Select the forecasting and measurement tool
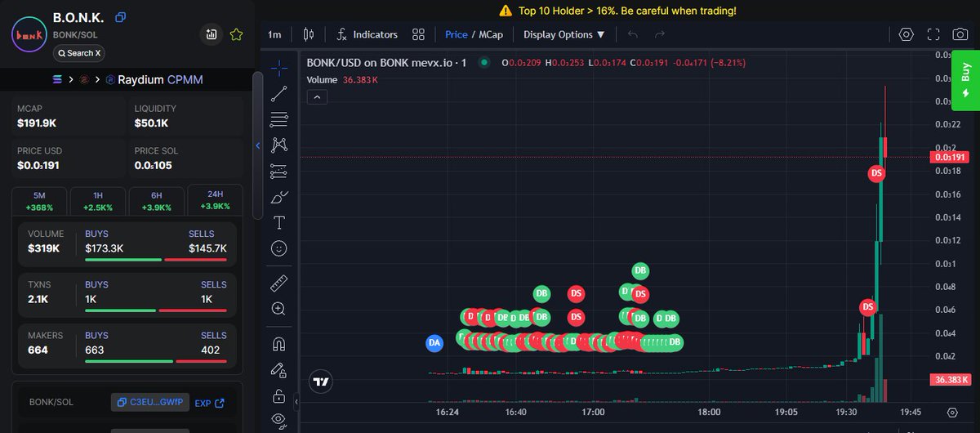 coord(279,171)
